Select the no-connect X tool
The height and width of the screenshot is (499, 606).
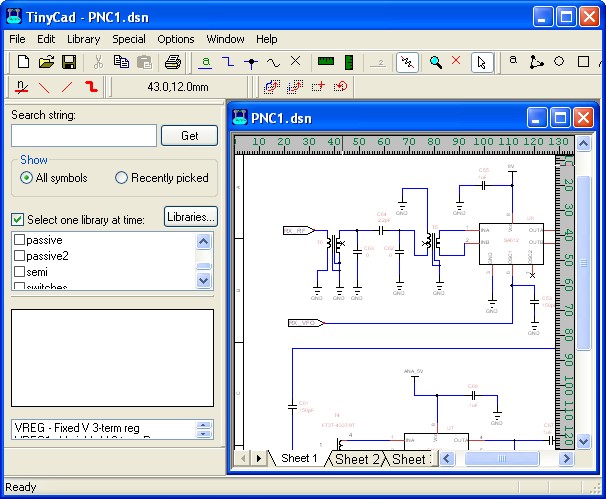(x=295, y=61)
